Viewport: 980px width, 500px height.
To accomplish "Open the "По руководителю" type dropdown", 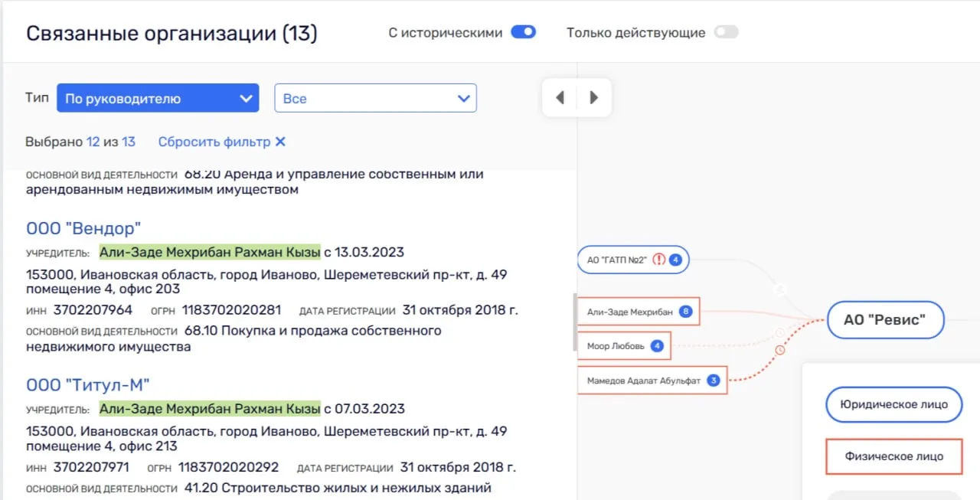I will tap(157, 98).
